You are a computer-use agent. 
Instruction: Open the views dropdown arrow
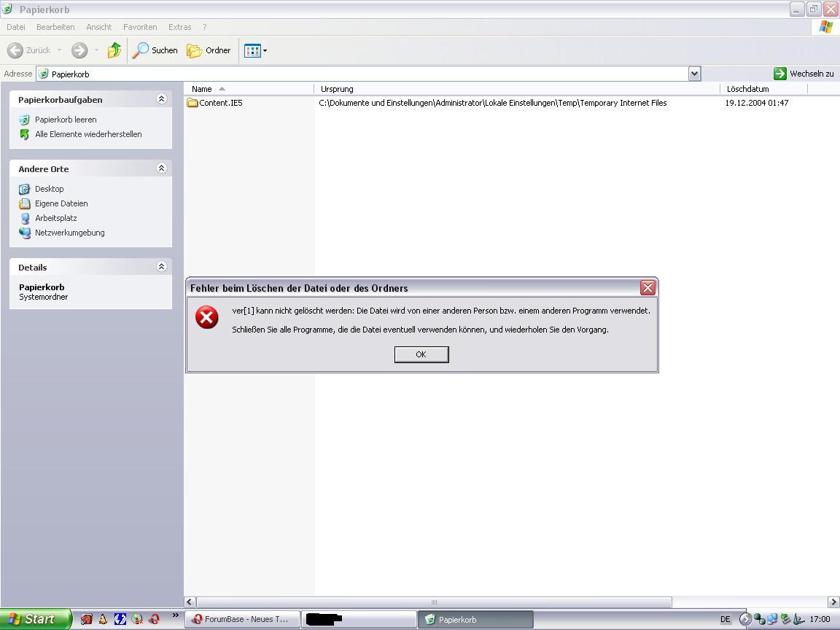pyautogui.click(x=265, y=51)
